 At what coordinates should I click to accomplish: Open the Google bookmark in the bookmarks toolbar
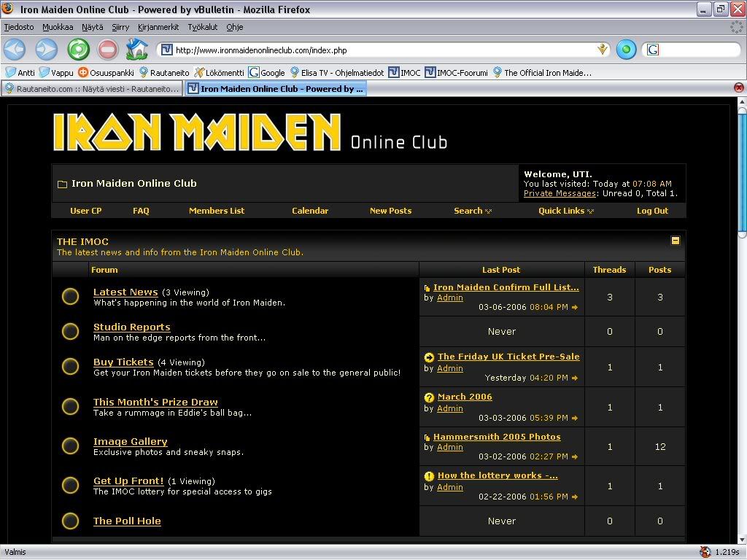click(267, 73)
